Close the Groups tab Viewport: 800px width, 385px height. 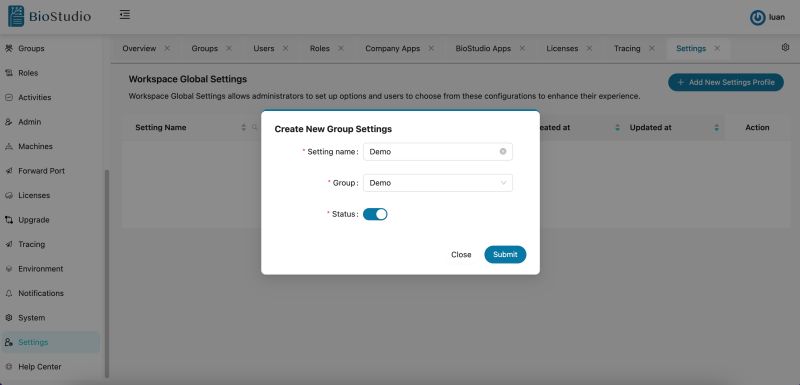point(229,48)
